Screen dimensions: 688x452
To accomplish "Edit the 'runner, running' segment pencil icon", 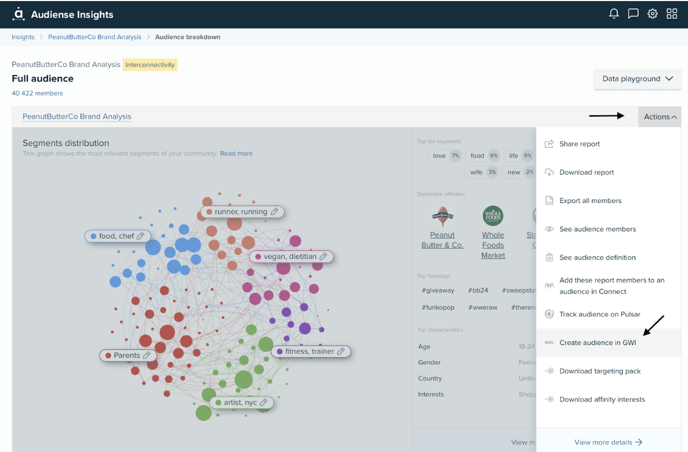I will point(274,212).
